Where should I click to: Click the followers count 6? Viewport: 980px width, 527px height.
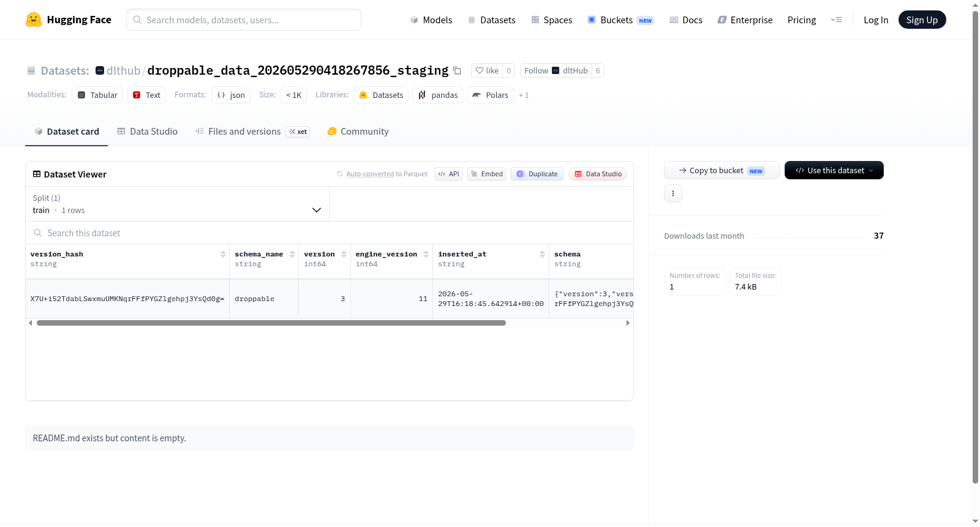pos(598,70)
